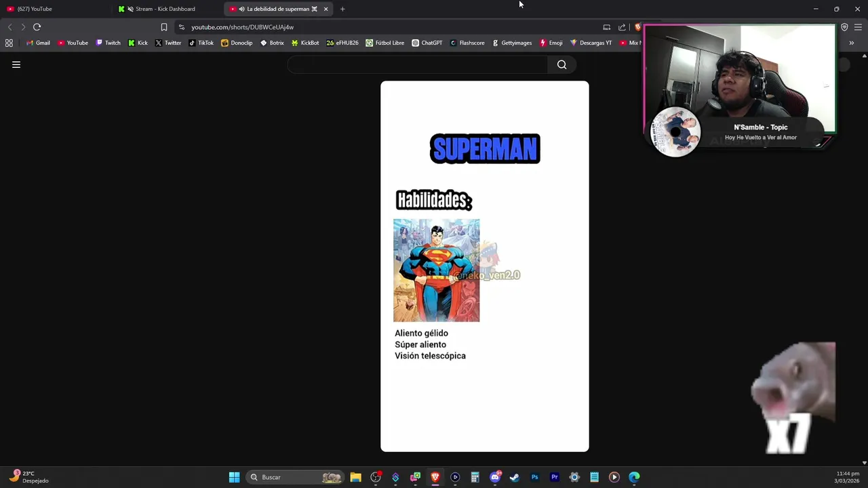868x488 pixels.
Task: Open the Windows Start button
Action: click(x=234, y=477)
